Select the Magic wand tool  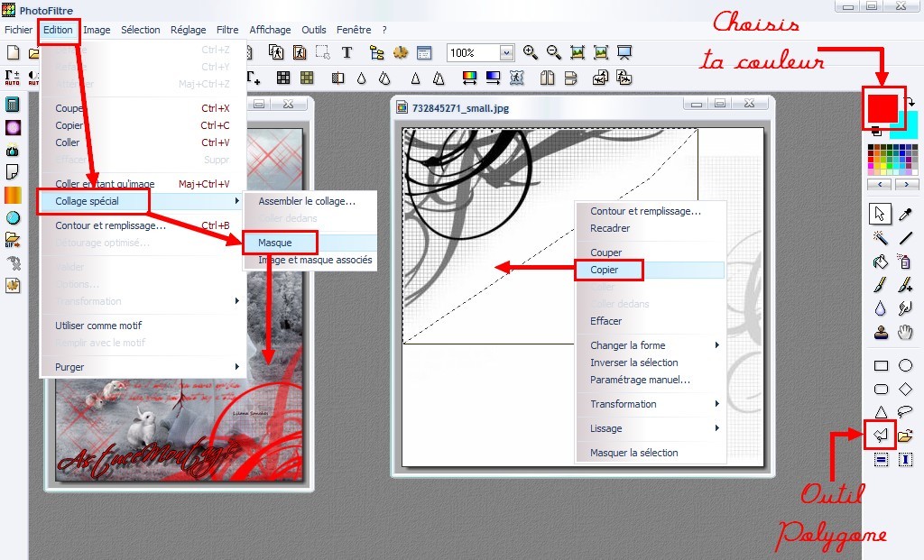point(881,238)
